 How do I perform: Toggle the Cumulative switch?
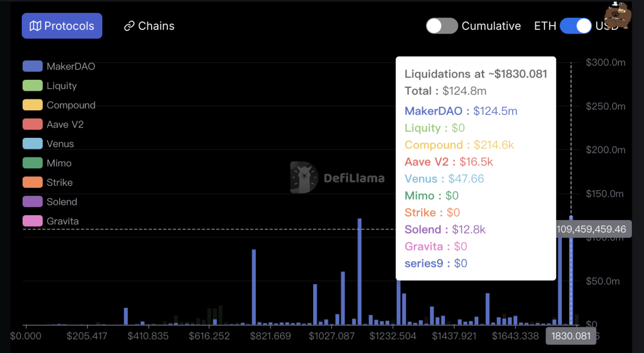[442, 26]
